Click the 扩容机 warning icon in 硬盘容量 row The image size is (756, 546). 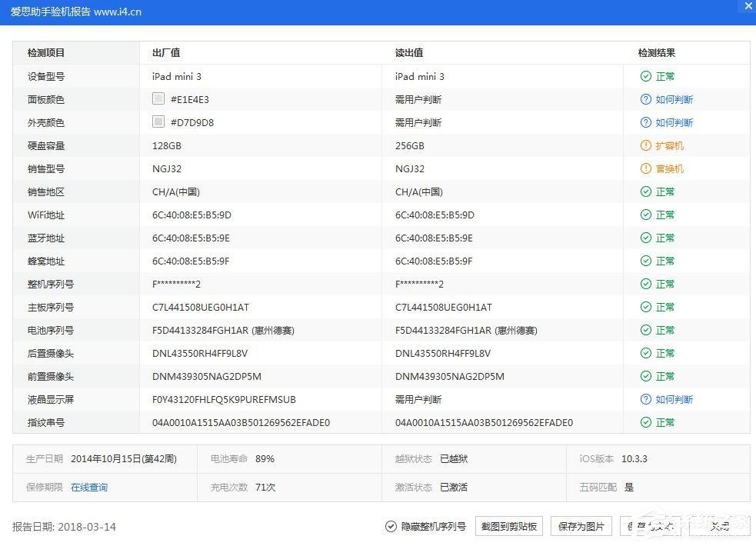tap(645, 145)
